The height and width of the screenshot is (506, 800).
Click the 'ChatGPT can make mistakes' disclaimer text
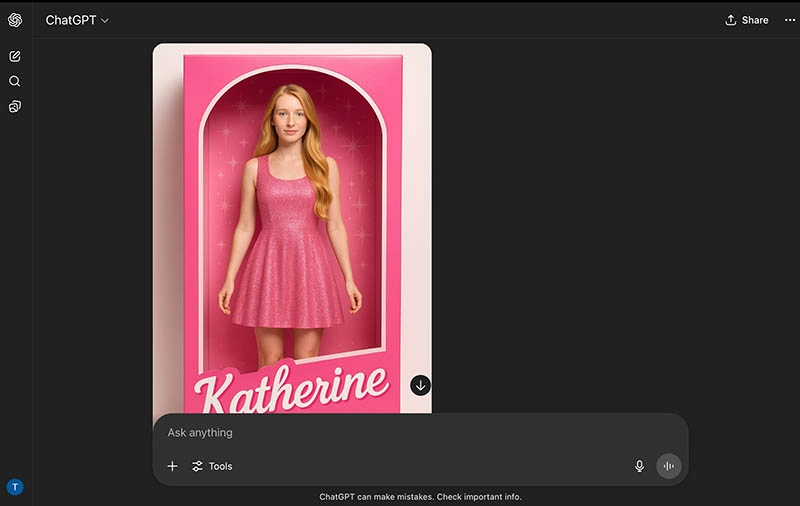click(420, 496)
